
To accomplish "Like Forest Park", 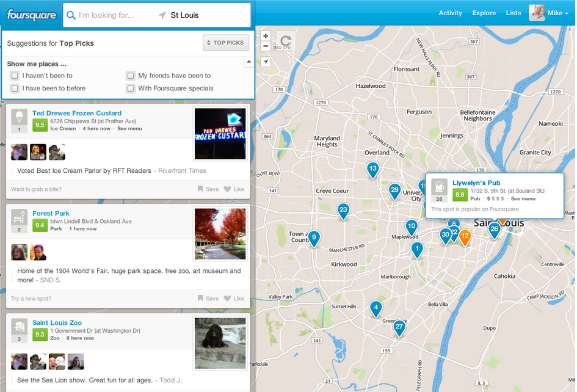I will [x=234, y=299].
